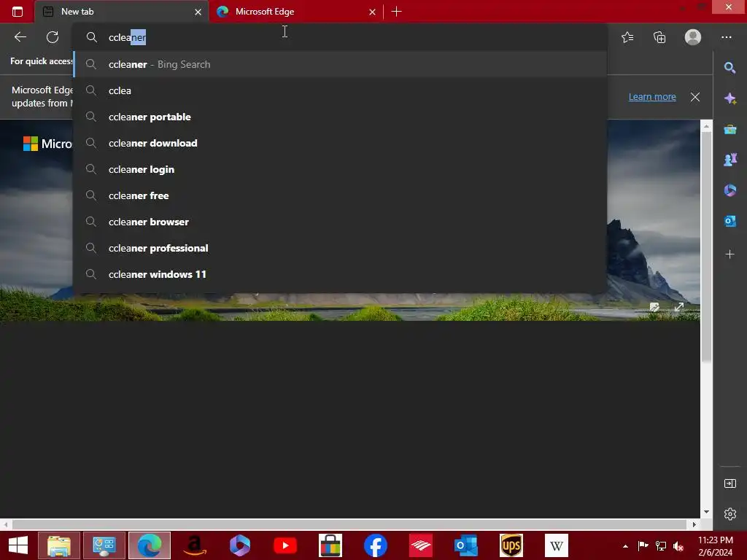Open Amazon from the taskbar
Viewport: 747px width, 560px height.
[x=195, y=545]
